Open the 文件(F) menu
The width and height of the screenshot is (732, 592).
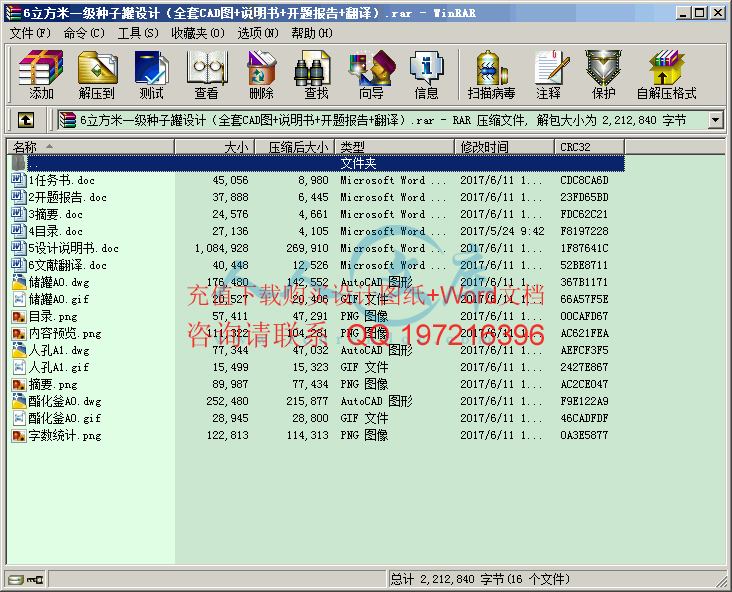[x=30, y=33]
